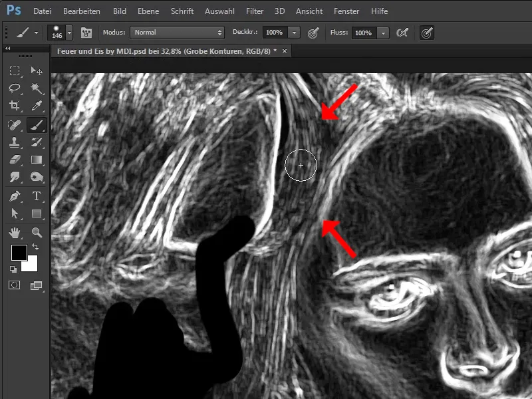Select the Pen tool
This screenshot has height=399, width=532.
(14, 196)
